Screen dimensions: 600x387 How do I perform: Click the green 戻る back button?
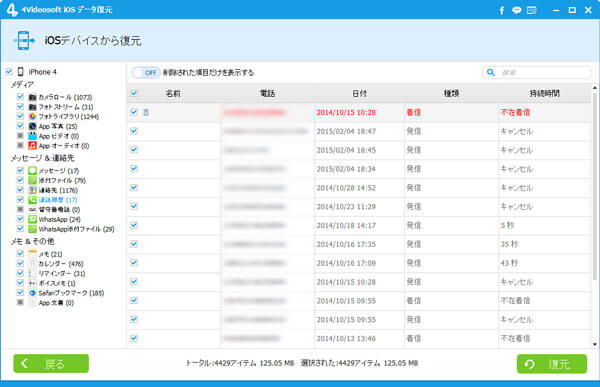(x=51, y=363)
